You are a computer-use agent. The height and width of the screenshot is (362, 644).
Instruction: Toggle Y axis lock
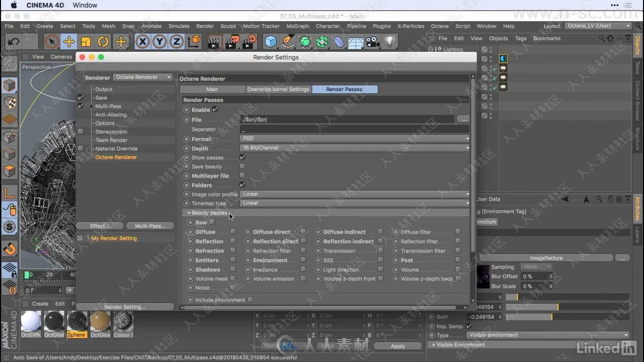(159, 42)
